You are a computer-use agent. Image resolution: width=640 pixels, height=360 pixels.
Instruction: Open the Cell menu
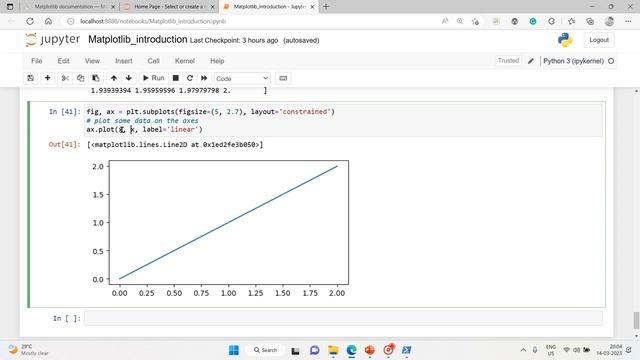(153, 61)
